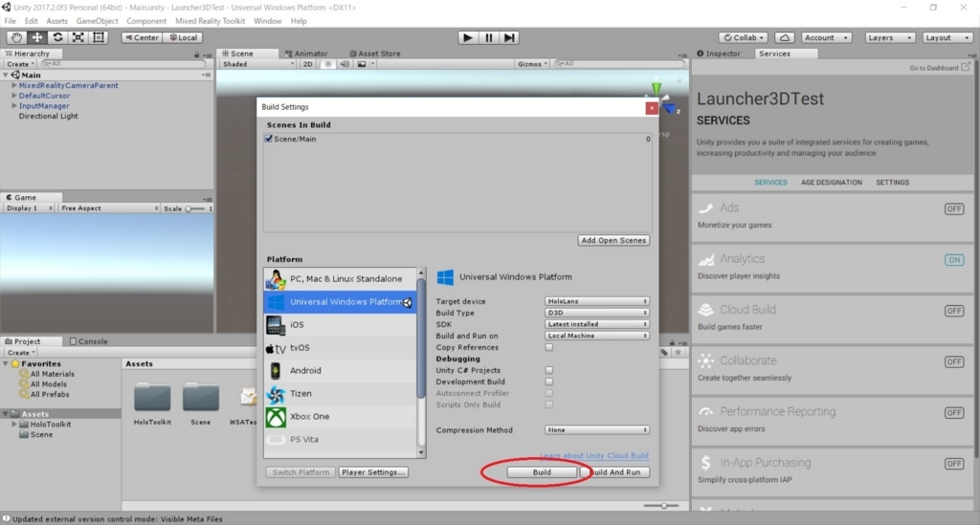The height and width of the screenshot is (525, 980).
Task: Open HoloToolkit folder thumbnail in Assets
Action: (152, 398)
